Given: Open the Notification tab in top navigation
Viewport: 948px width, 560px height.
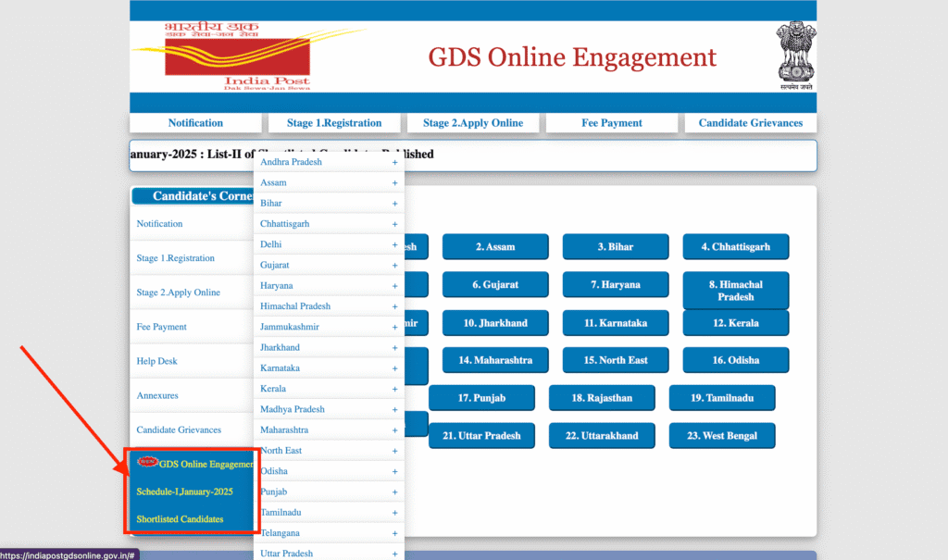Looking at the screenshot, I should (195, 123).
